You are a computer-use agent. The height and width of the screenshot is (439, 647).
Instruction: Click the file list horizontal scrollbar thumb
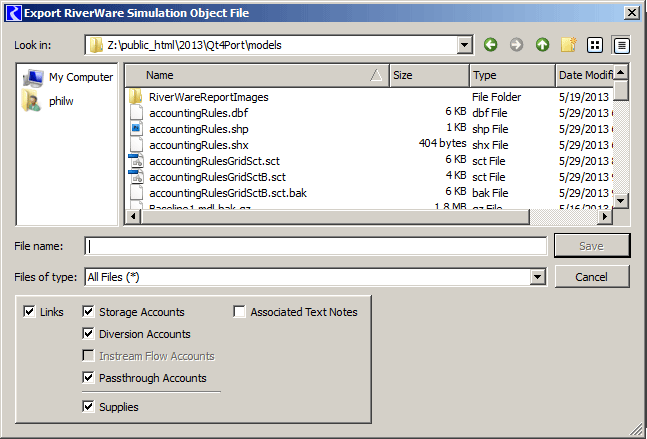click(335, 216)
